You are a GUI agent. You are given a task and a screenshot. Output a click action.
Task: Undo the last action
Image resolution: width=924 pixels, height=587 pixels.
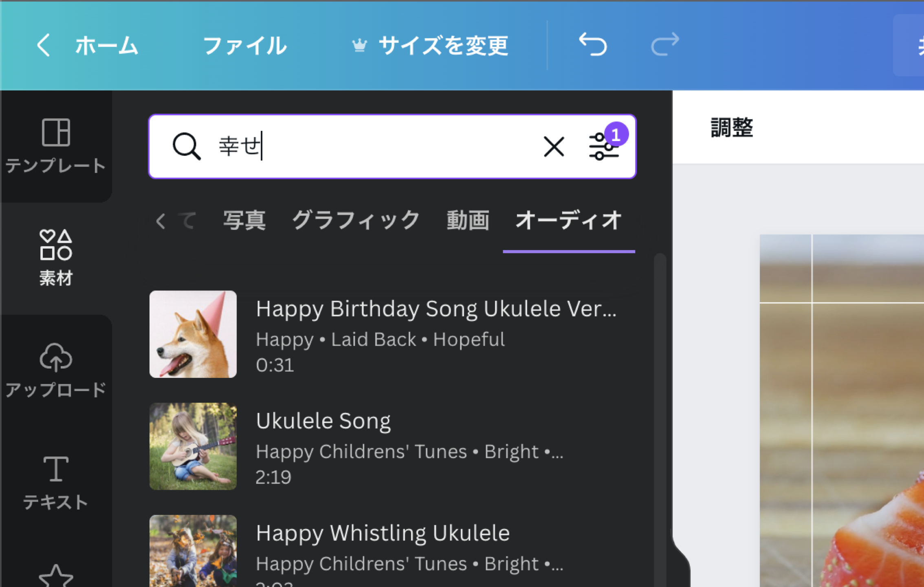pos(593,44)
